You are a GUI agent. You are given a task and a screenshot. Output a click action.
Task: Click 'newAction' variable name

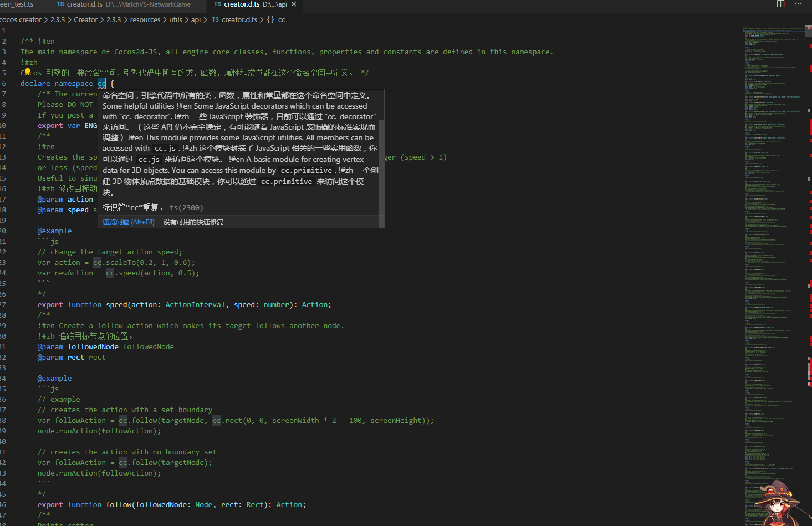pyautogui.click(x=74, y=273)
